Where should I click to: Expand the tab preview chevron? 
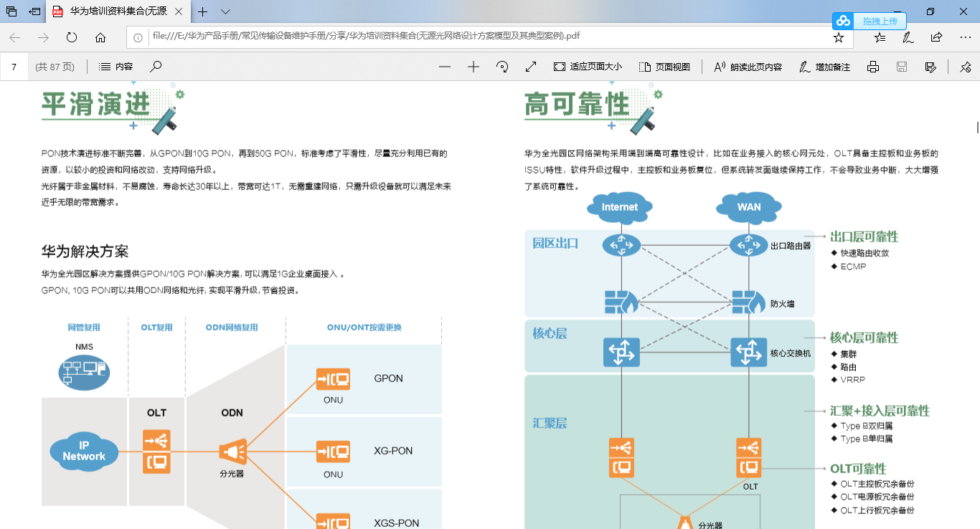coord(225,11)
